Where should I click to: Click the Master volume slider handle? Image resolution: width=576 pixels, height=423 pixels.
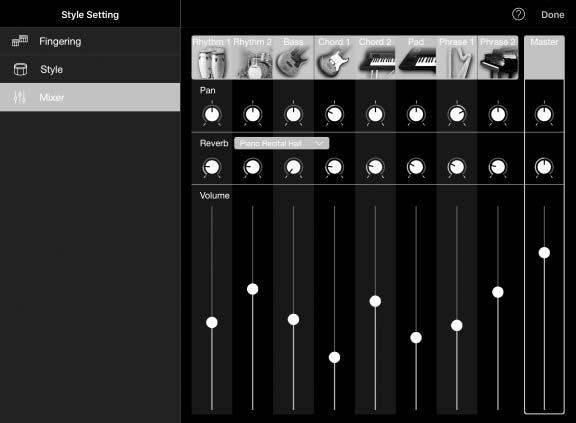click(x=544, y=253)
